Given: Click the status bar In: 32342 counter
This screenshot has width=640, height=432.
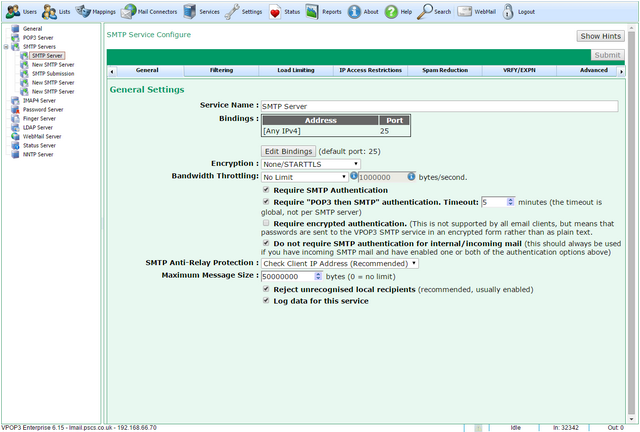Looking at the screenshot, I should pos(565,428).
